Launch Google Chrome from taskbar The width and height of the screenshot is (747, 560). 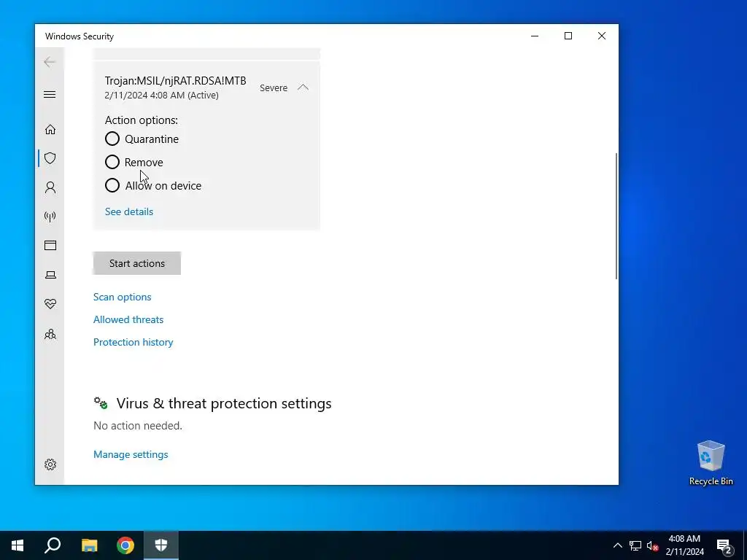point(125,545)
